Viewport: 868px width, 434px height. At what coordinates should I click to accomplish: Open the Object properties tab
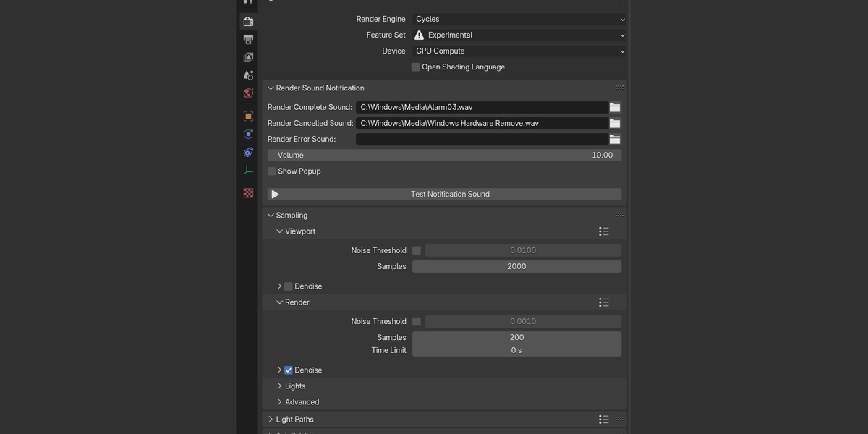pos(248,116)
